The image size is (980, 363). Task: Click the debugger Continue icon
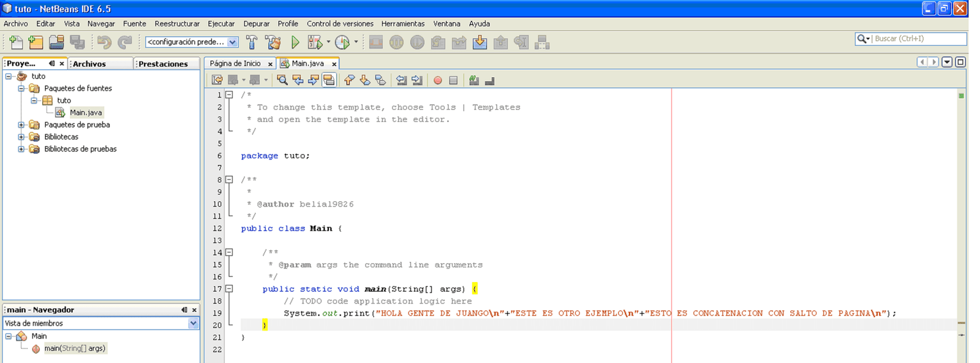pyautogui.click(x=418, y=42)
